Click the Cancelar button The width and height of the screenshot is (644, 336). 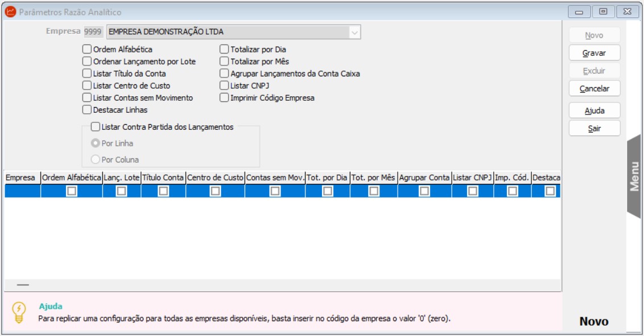point(595,88)
